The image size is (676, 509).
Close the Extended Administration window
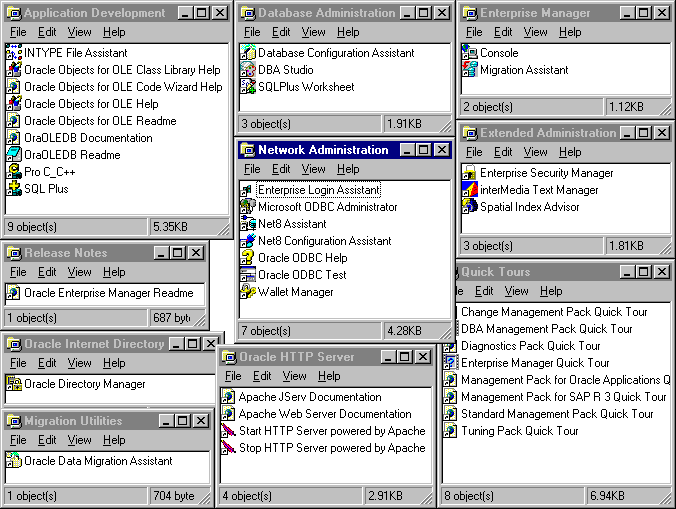pyautogui.click(x=661, y=133)
